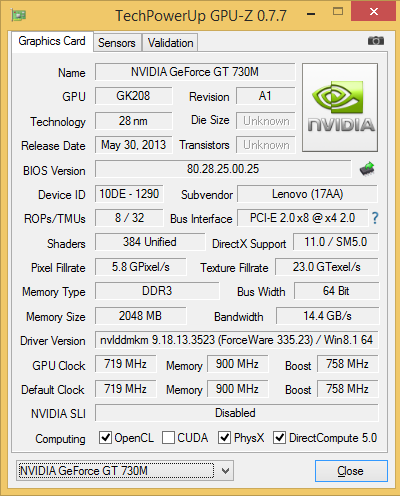This screenshot has width=400, height=496.
Task: Click the GPU Clock field 719 MHz
Action: [x=125, y=364]
